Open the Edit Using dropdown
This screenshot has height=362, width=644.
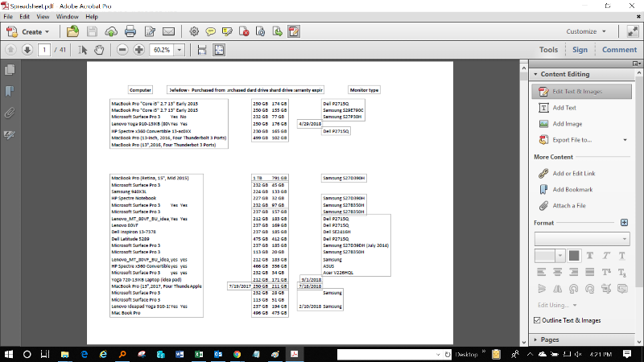tap(557, 305)
